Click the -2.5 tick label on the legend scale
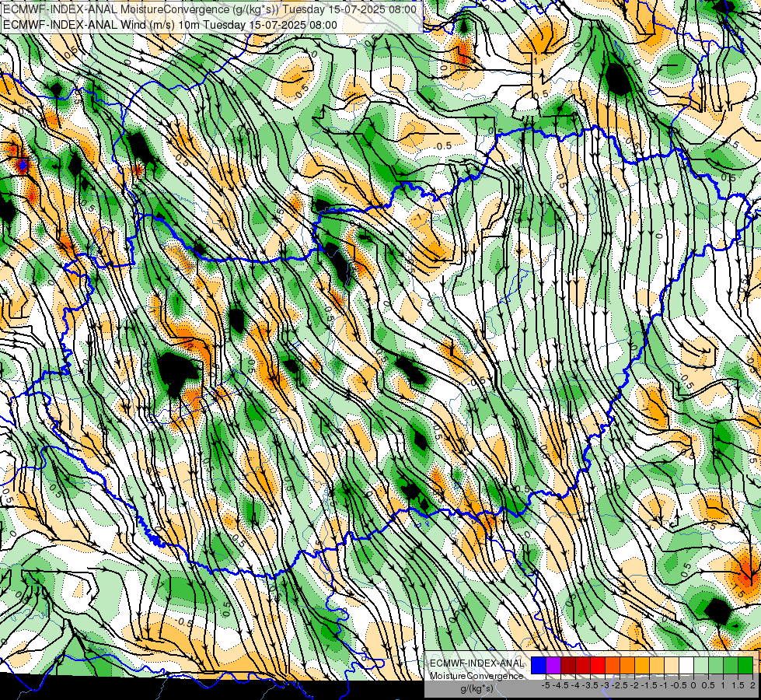The image size is (761, 700). pos(620,685)
